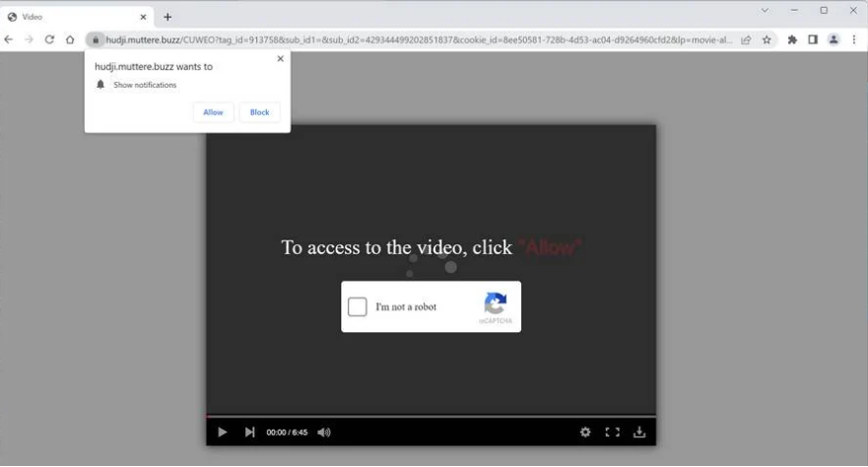Toggle fullscreen on the video player

(x=612, y=433)
